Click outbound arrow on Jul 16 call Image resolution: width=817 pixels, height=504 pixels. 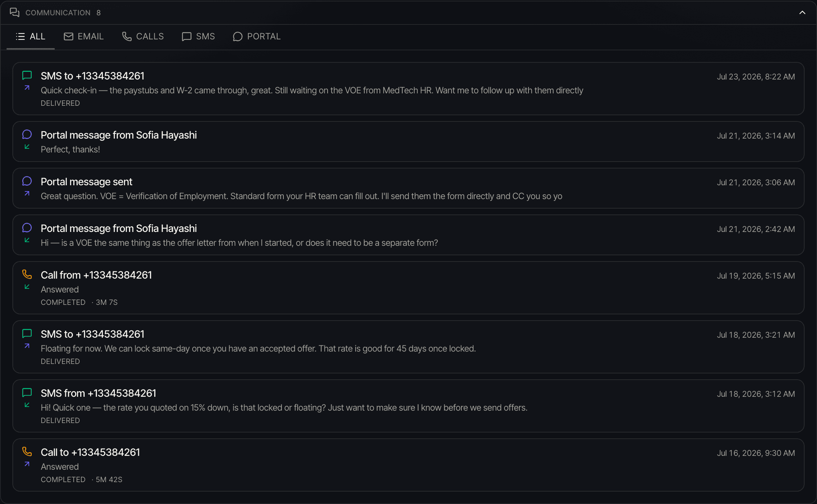coord(27,464)
